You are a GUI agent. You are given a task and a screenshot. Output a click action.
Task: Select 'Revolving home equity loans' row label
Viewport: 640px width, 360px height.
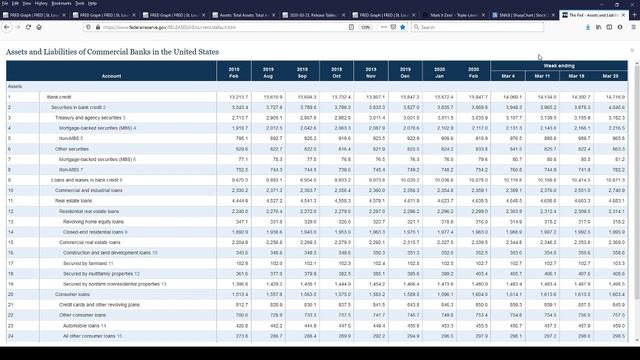click(93, 222)
